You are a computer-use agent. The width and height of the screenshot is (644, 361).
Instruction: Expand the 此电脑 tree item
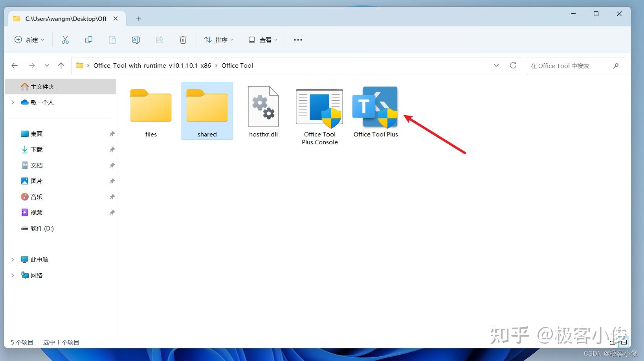pos(12,260)
